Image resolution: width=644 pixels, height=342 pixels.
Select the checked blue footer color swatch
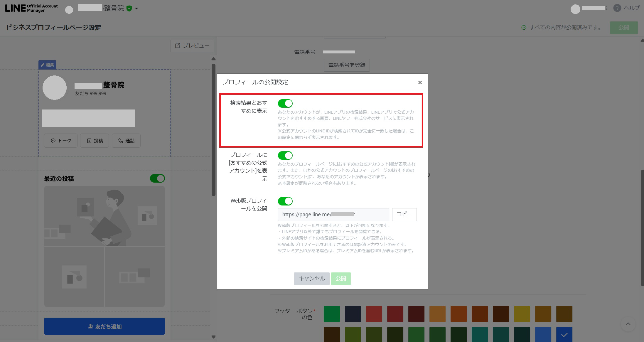pyautogui.click(x=564, y=335)
